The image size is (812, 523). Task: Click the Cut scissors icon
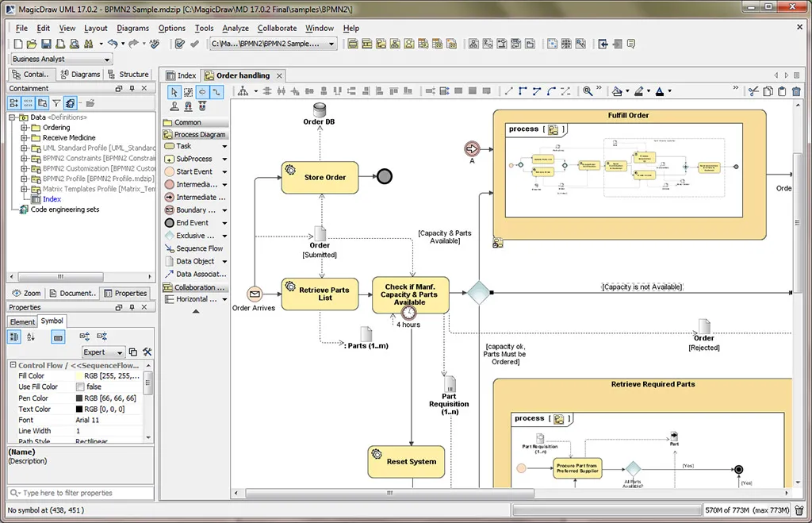[753, 91]
